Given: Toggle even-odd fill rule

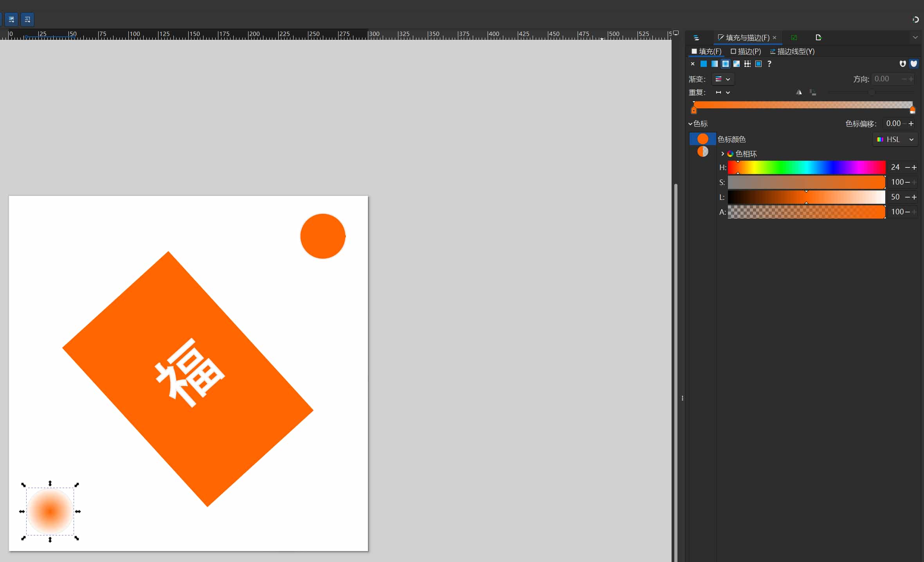Looking at the screenshot, I should pos(902,64).
